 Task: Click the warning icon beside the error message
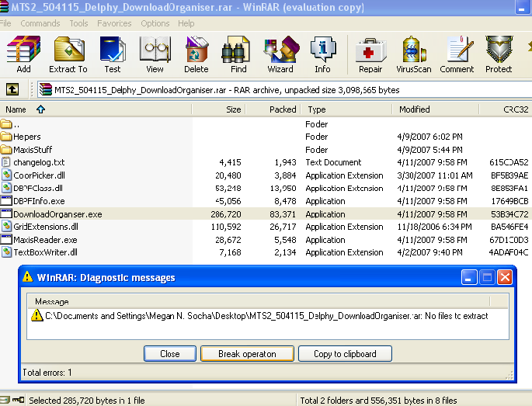point(37,315)
